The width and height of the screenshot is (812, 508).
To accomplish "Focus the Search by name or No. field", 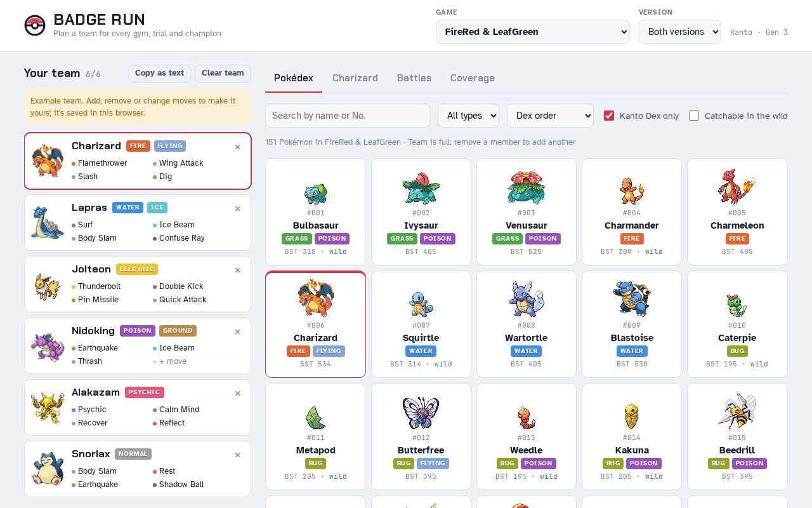I will (348, 116).
